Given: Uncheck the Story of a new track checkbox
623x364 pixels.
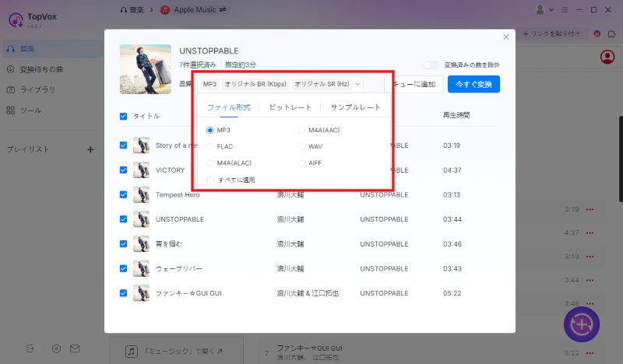Looking at the screenshot, I should coord(123,145).
